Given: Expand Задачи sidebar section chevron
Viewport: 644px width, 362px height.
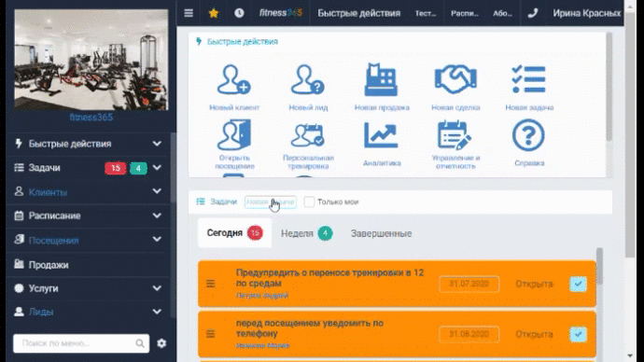Looking at the screenshot, I should click(157, 167).
